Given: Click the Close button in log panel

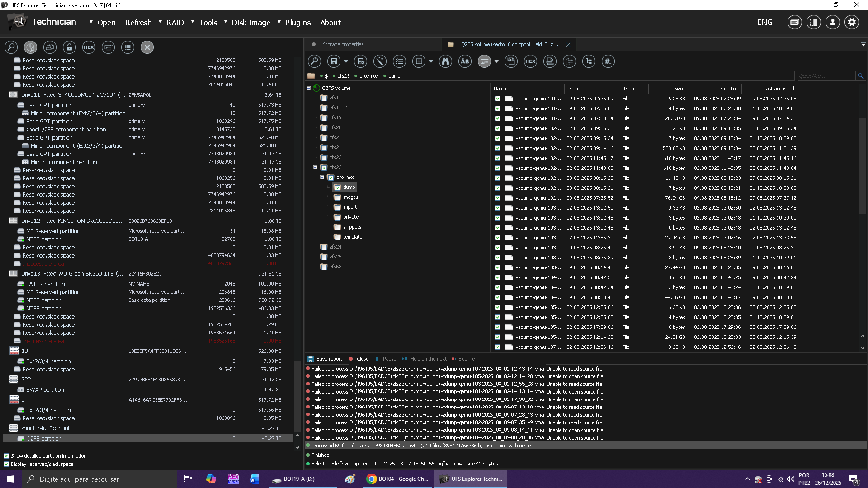Looking at the screenshot, I should coord(359,359).
